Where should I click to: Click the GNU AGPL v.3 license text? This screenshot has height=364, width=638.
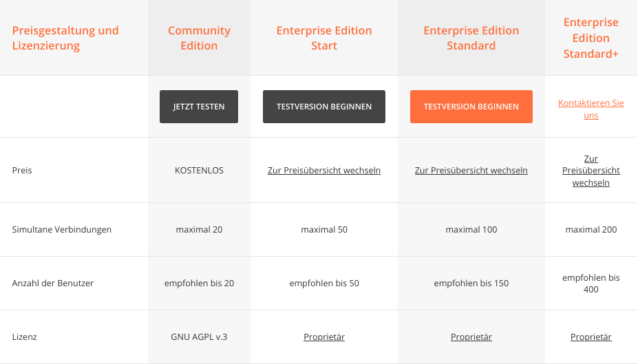pyautogui.click(x=199, y=337)
